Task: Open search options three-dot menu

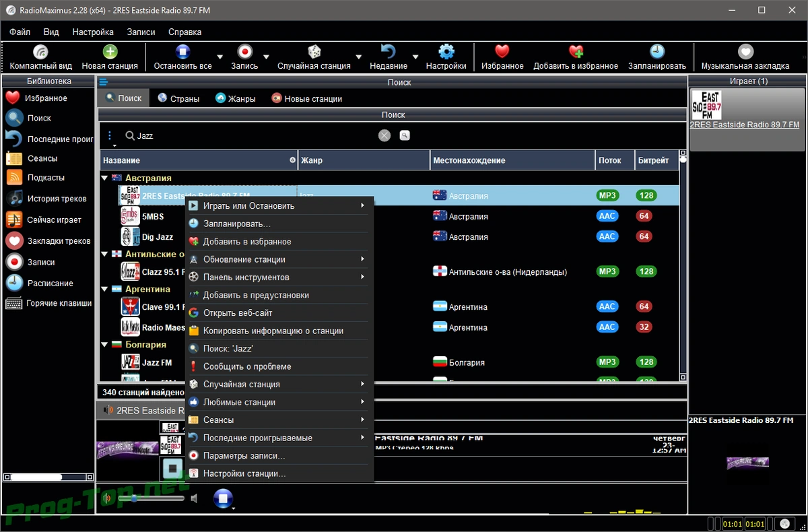Action: click(110, 135)
